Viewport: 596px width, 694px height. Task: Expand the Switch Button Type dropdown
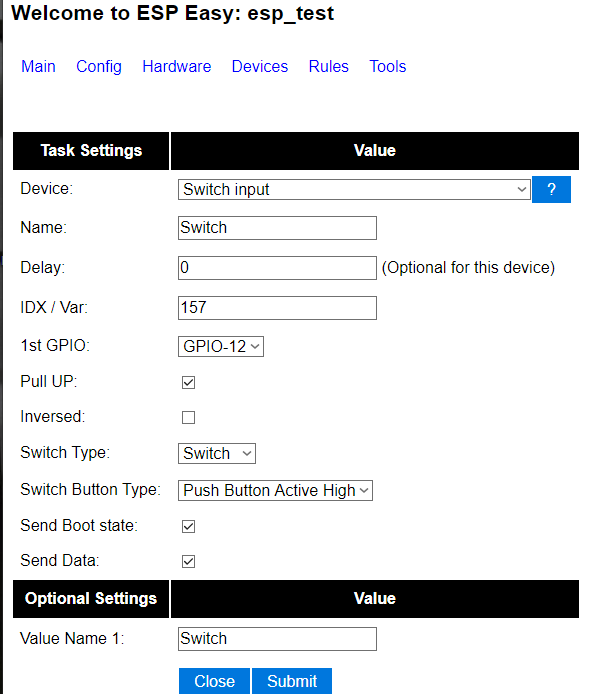pos(275,490)
